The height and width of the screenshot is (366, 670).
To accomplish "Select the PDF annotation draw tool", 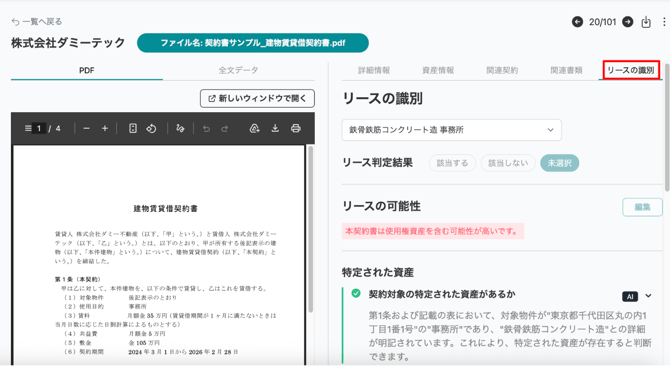I will pyautogui.click(x=180, y=128).
